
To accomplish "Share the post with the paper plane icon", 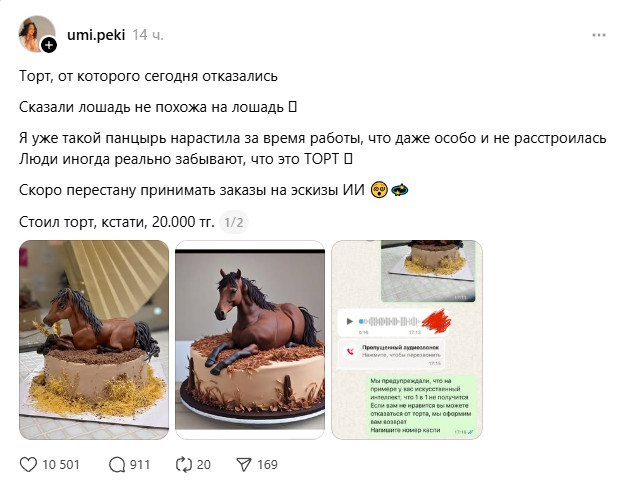I will coord(244,464).
